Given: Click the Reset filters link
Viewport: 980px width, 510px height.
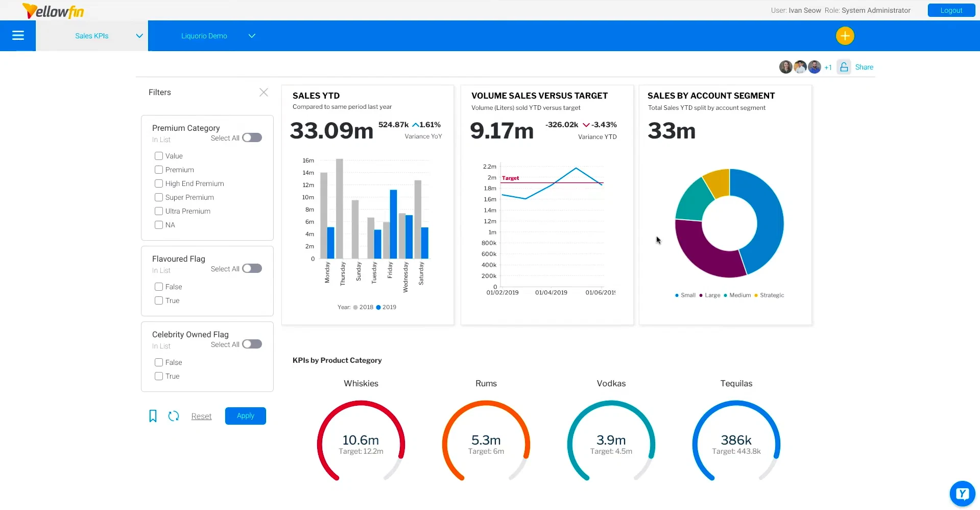Looking at the screenshot, I should [201, 416].
